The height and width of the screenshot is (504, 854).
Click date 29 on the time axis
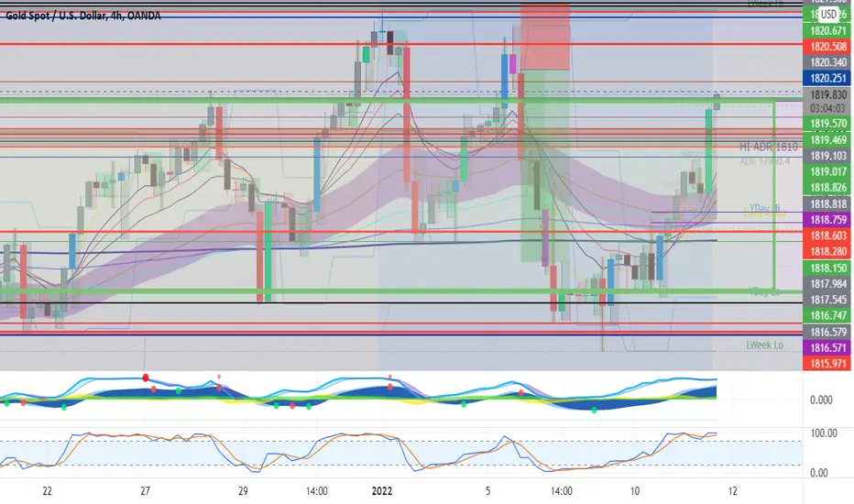(x=243, y=491)
